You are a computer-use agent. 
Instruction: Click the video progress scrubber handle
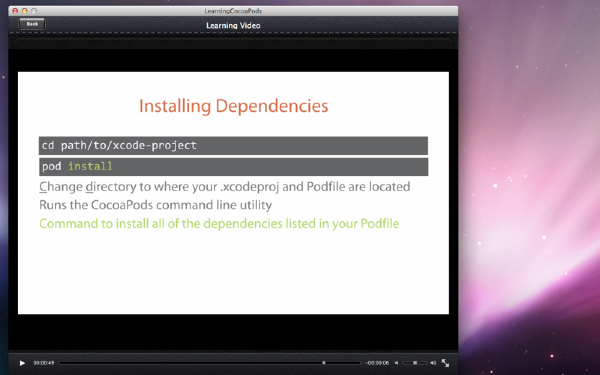click(324, 363)
